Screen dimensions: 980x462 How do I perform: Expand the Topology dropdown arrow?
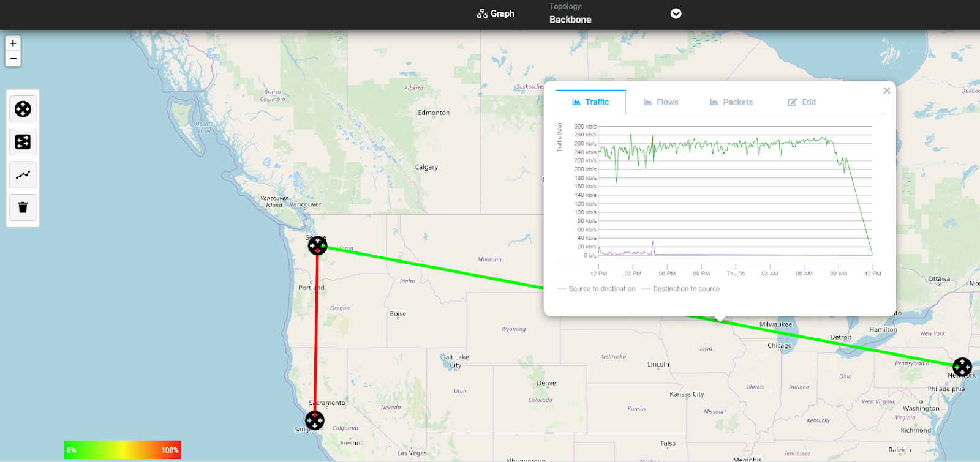pos(676,13)
